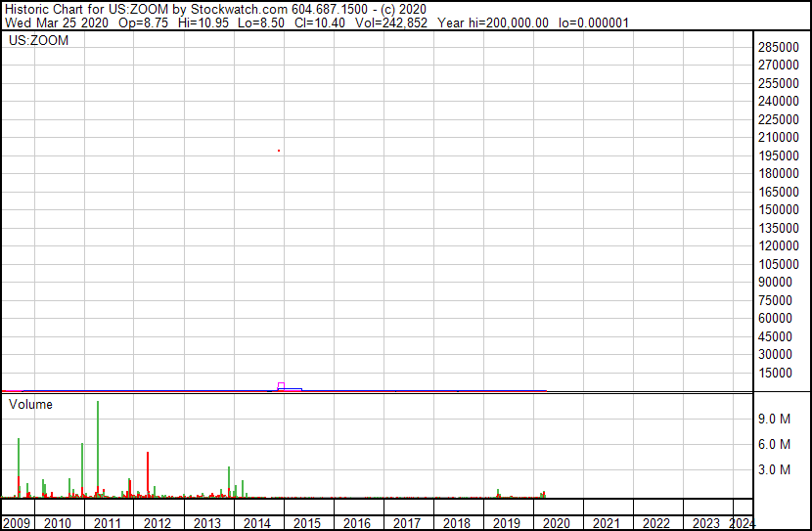Click the Op=8.75 open value
The image size is (812, 531).
[144, 22]
